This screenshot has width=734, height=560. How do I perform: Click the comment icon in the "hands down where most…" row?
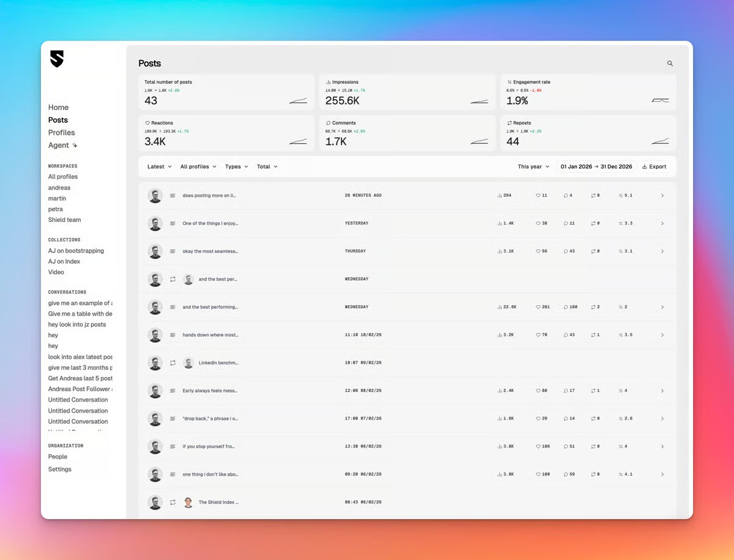point(566,335)
